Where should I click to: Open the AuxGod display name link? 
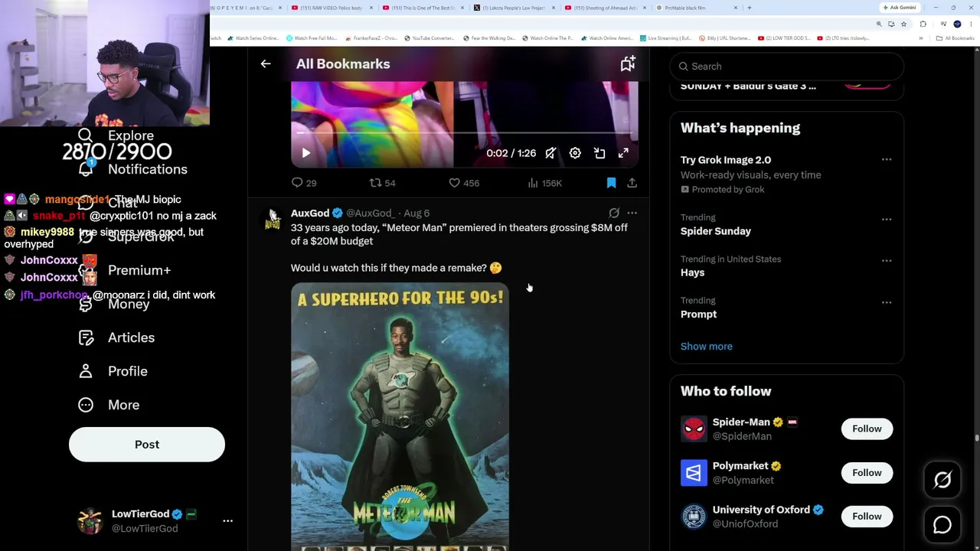[x=310, y=214]
